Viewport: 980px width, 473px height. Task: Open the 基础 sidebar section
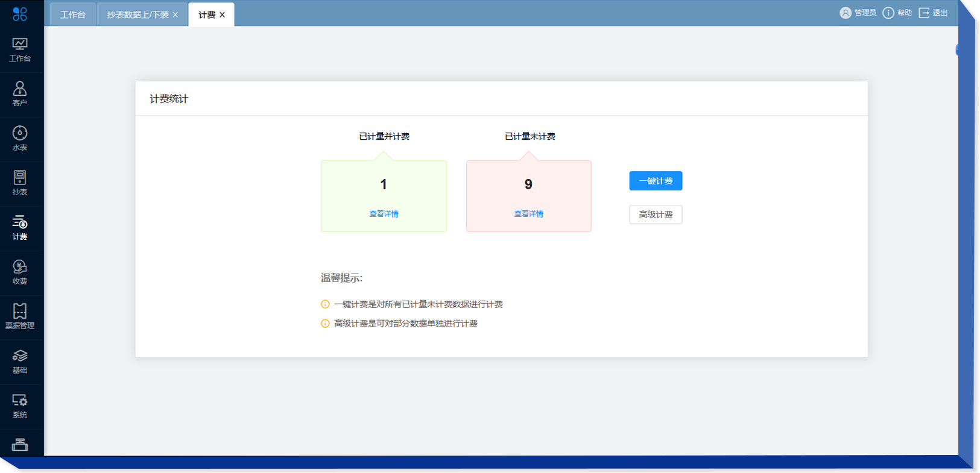pyautogui.click(x=20, y=362)
